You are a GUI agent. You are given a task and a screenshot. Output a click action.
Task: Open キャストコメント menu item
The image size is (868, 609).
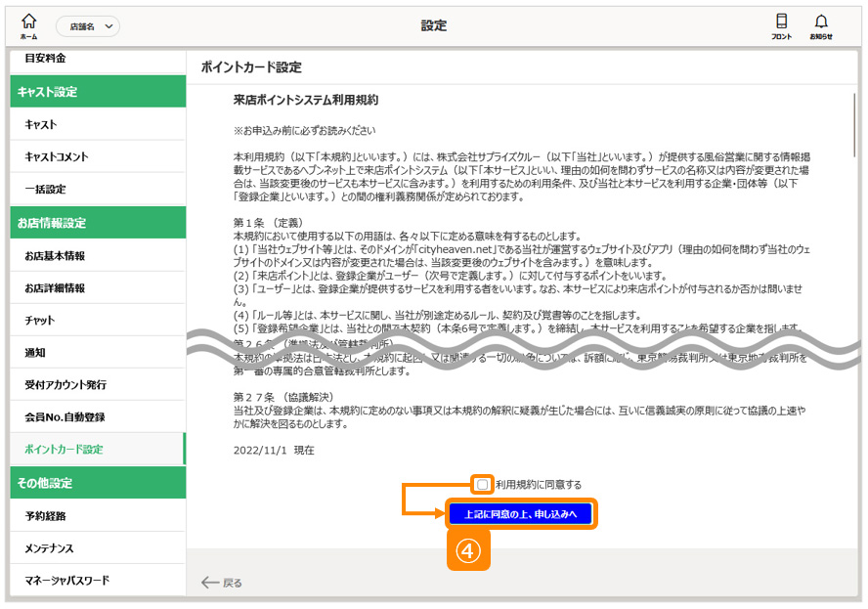(56, 156)
